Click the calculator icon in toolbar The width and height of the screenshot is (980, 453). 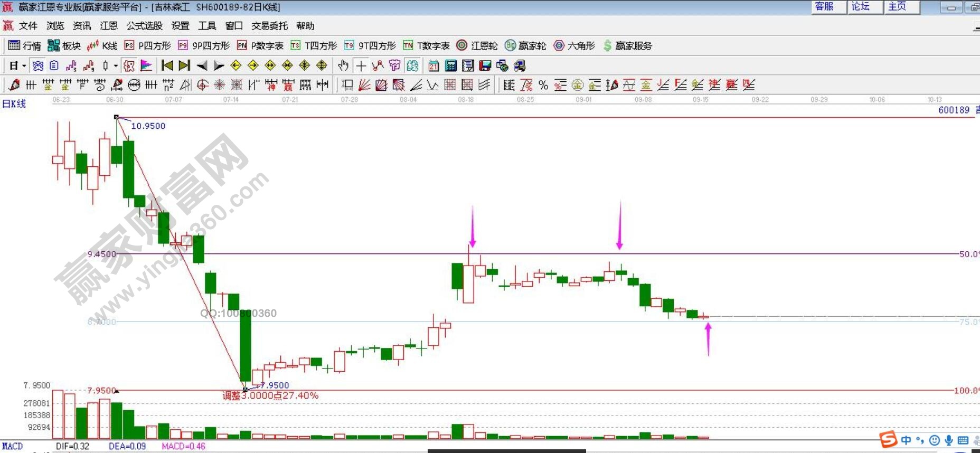(x=450, y=65)
